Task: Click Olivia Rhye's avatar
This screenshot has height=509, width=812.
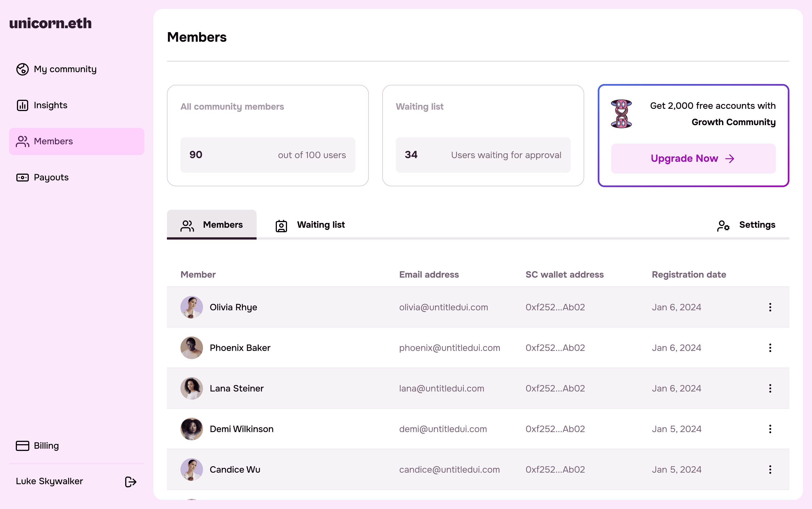Action: click(x=192, y=307)
